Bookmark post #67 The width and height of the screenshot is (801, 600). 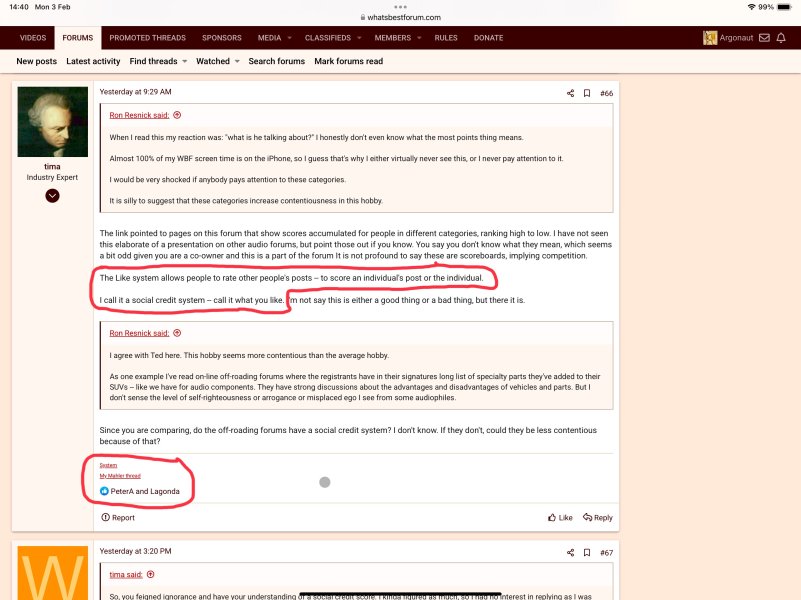[x=587, y=553]
